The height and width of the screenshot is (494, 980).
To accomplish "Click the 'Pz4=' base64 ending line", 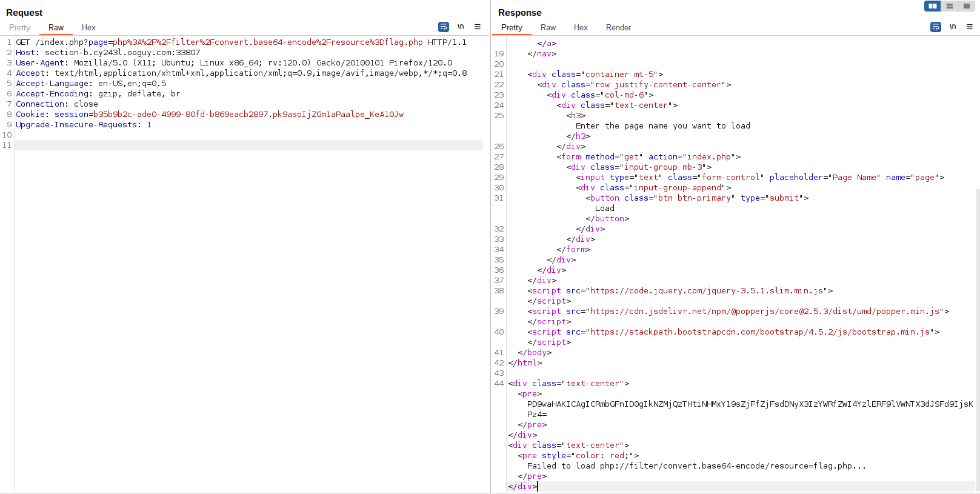I will [537, 415].
